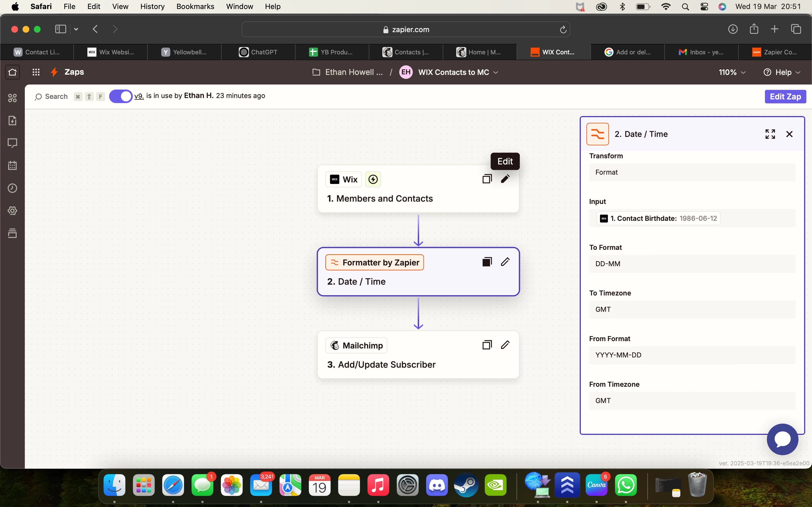Close the Date / Time side panel
The image size is (812, 507).
(789, 134)
